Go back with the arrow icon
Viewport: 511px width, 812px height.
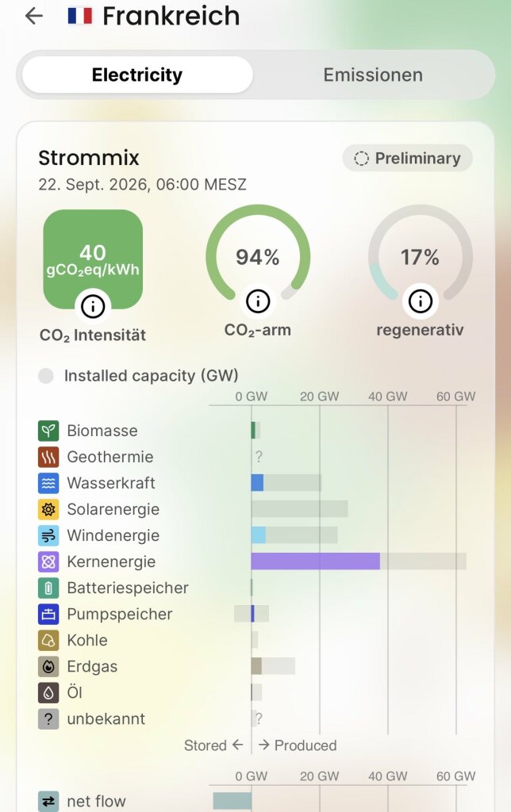(33, 16)
